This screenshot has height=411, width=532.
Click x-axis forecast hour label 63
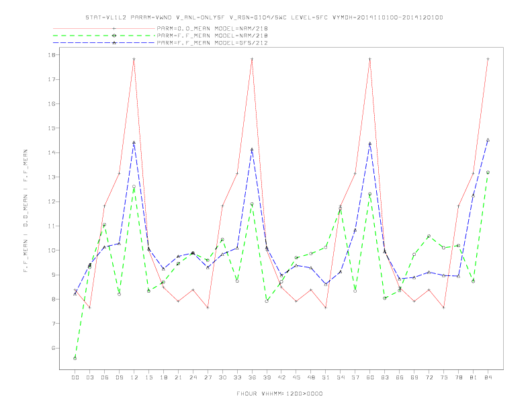tap(385, 377)
